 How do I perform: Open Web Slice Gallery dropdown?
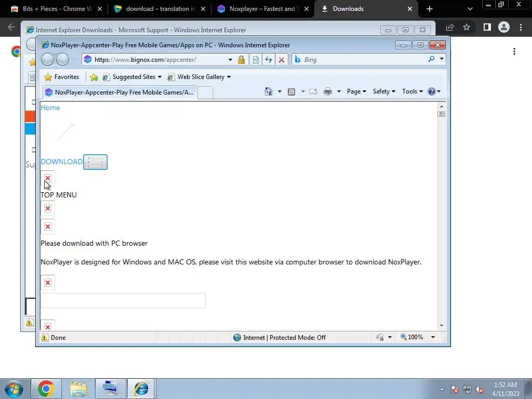pos(199,77)
